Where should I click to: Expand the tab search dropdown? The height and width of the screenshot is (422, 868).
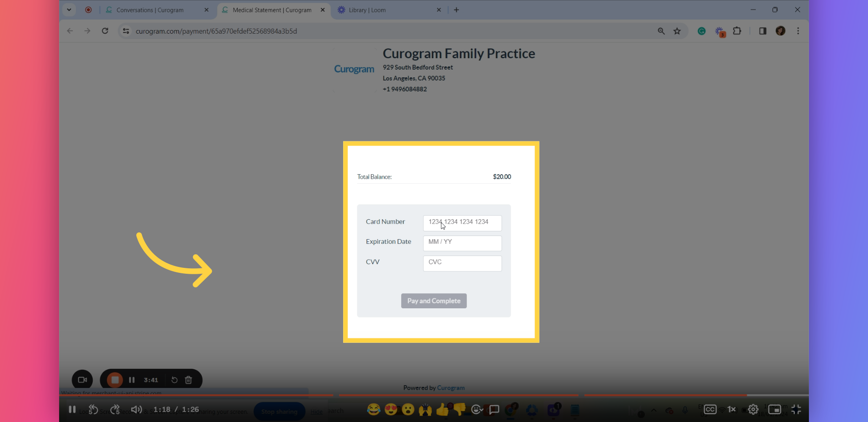[x=69, y=10]
